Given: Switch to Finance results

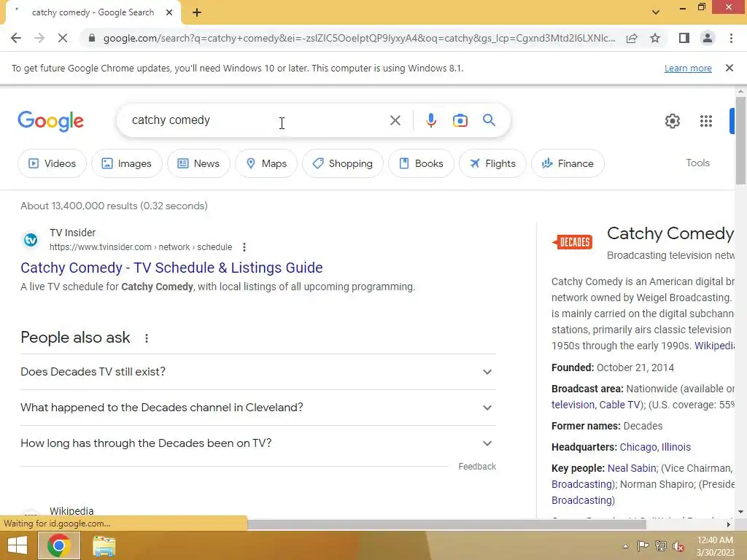Looking at the screenshot, I should (568, 163).
